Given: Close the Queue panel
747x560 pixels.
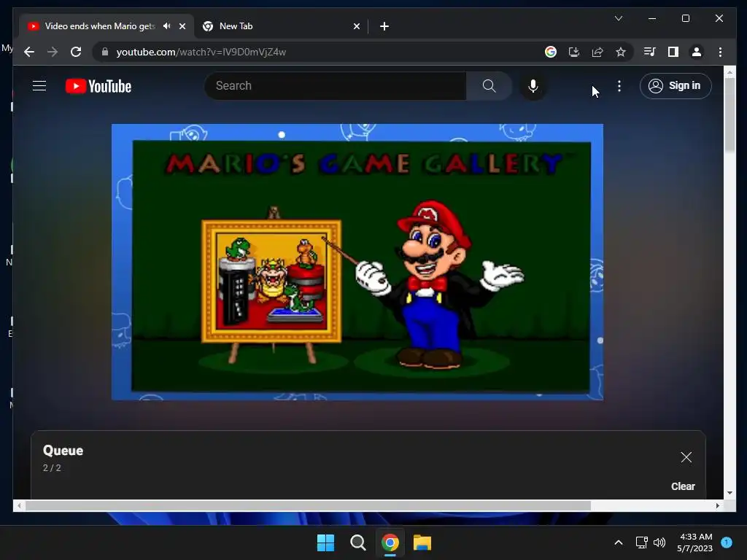Looking at the screenshot, I should pyautogui.click(x=686, y=457).
